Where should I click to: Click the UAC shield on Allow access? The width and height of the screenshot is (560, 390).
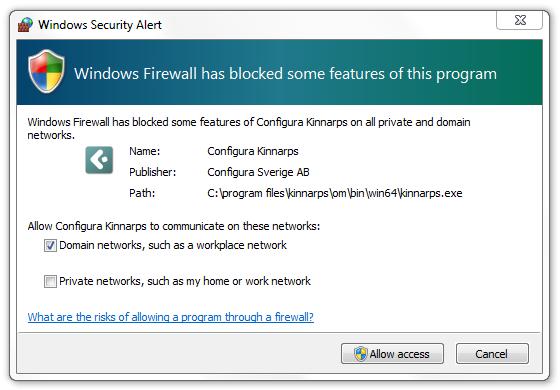[360, 354]
